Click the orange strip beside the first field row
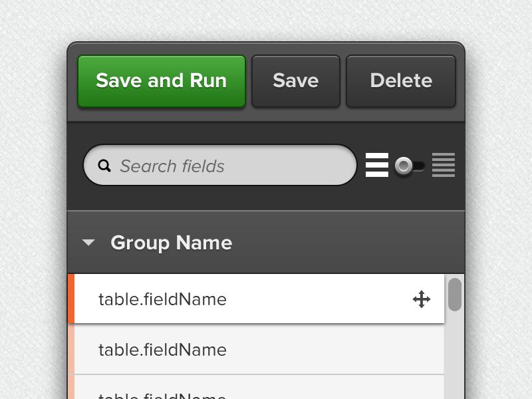 (x=72, y=299)
